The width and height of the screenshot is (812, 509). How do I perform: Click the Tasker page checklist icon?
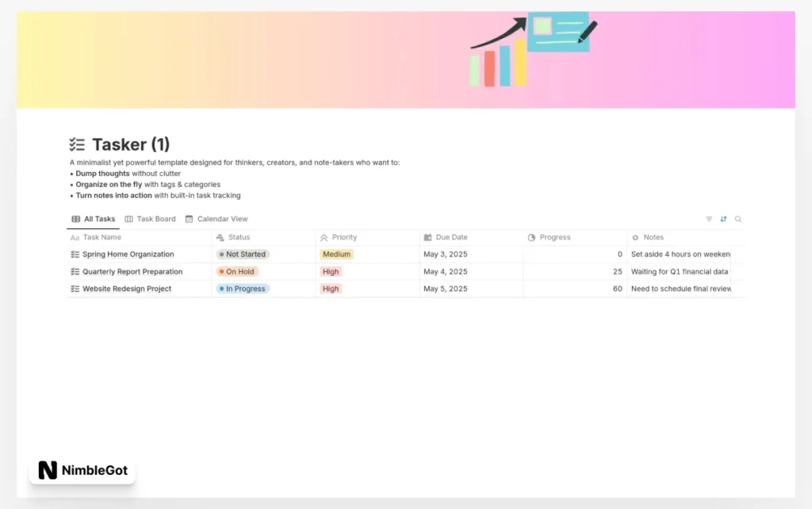coord(77,144)
